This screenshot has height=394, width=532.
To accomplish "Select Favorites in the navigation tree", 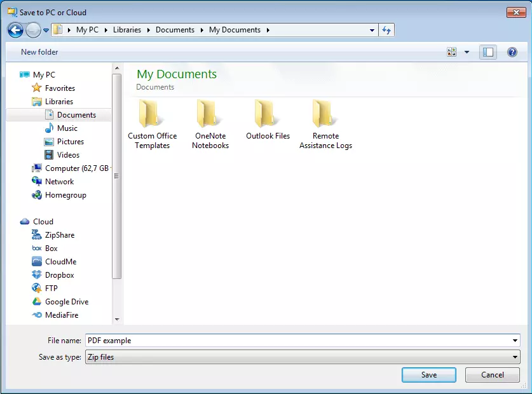I will pos(60,88).
